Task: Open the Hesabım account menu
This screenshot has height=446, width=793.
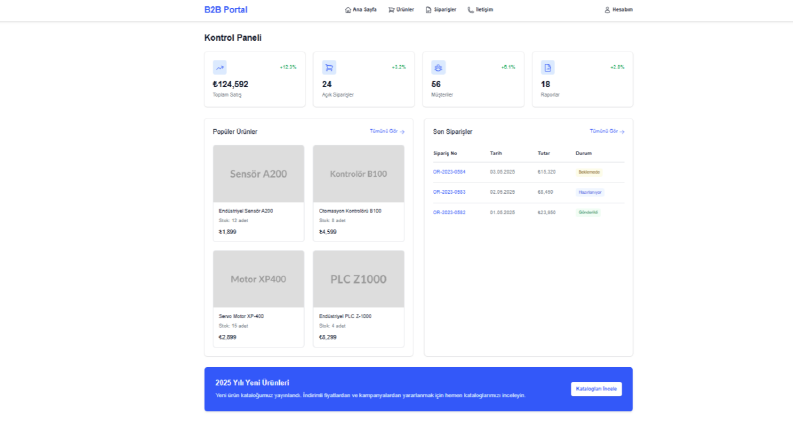Action: pyautogui.click(x=619, y=10)
